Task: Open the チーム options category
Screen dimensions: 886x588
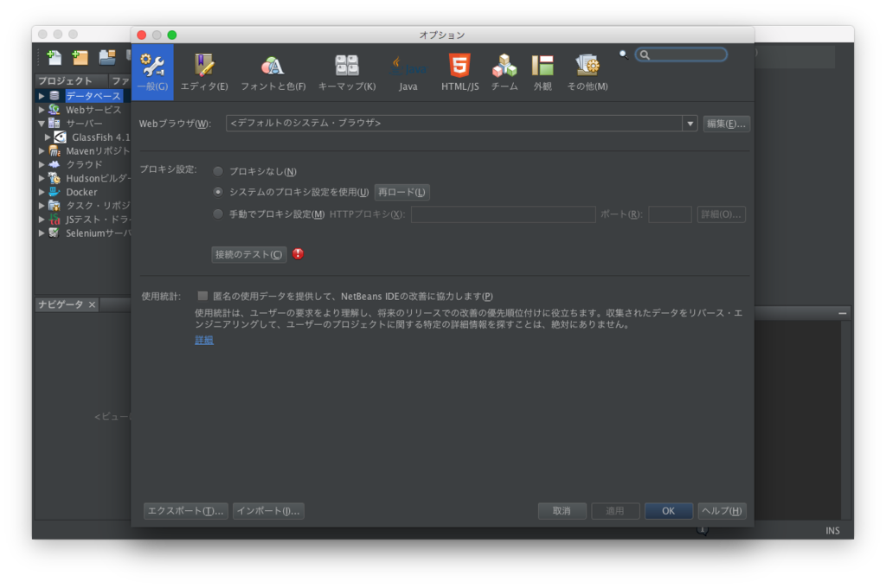Action: pyautogui.click(x=503, y=65)
